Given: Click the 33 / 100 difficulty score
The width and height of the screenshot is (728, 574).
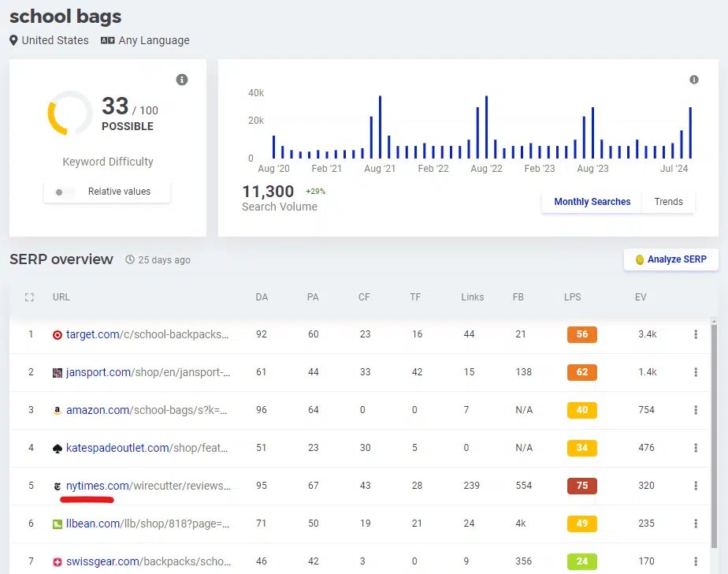Looking at the screenshot, I should 129,106.
